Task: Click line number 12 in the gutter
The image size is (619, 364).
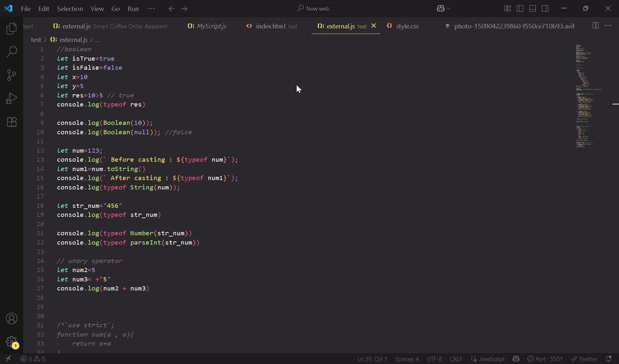Action: pos(41,151)
